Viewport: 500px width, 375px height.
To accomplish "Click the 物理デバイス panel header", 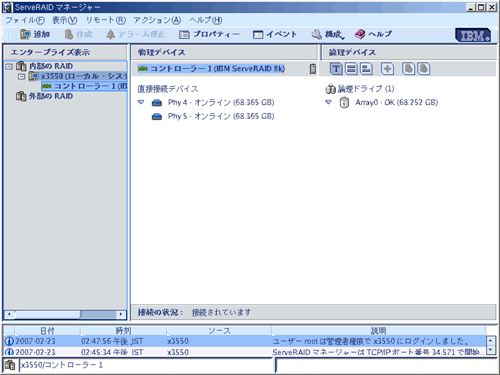I will [224, 52].
